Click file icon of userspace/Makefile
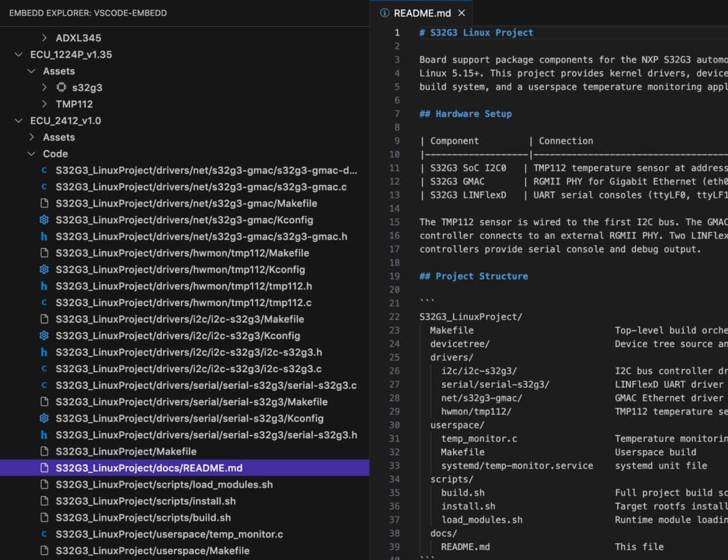728x560 pixels. click(x=44, y=551)
